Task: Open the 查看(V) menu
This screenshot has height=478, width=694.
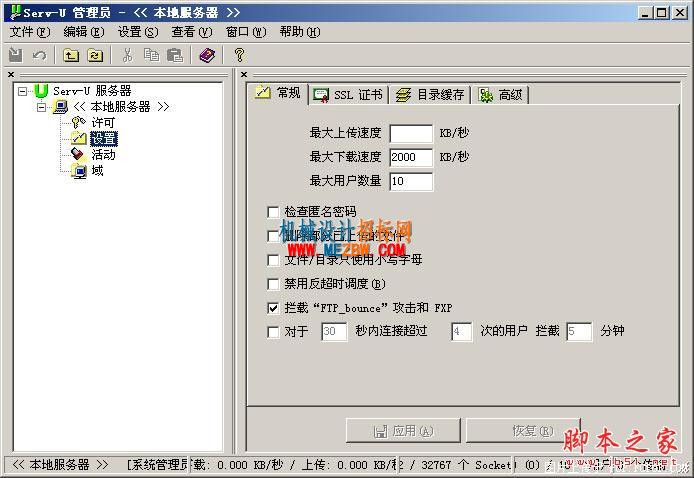Action: (192, 32)
